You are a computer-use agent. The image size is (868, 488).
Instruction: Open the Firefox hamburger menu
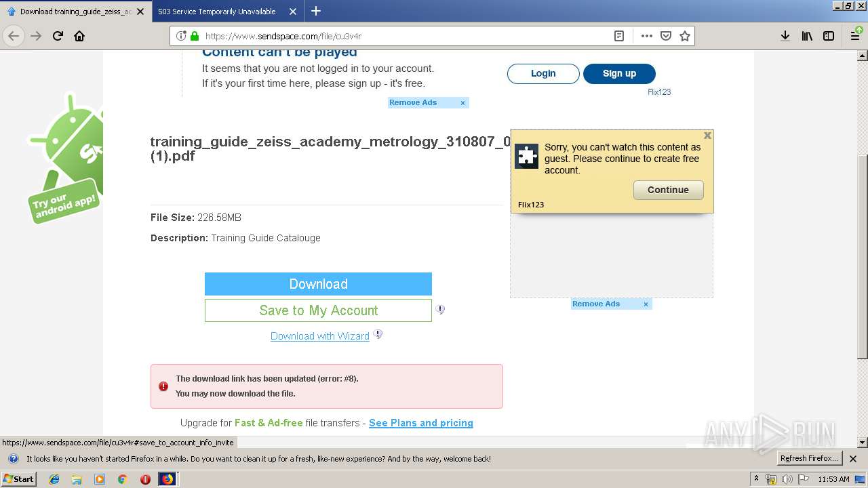pos(856,36)
